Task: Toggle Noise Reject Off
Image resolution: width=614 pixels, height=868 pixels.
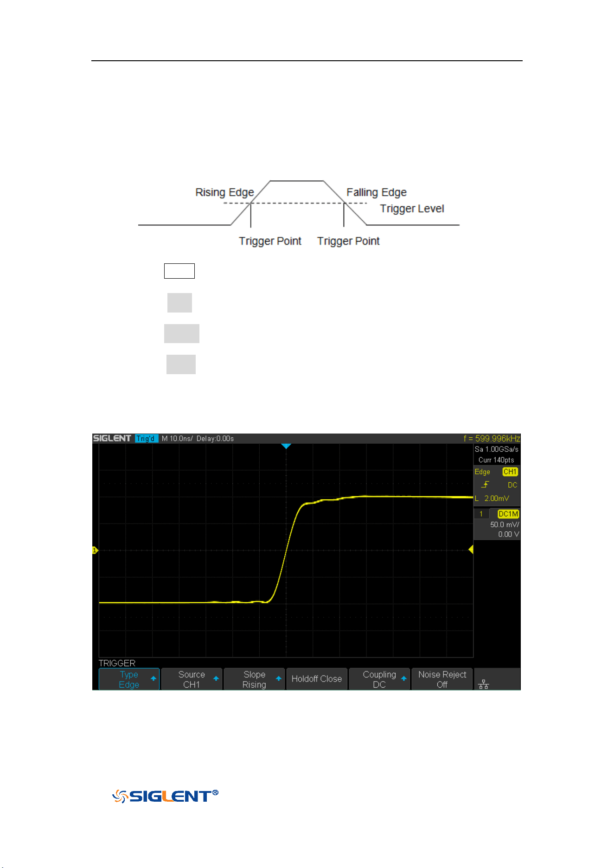Action: (x=442, y=679)
